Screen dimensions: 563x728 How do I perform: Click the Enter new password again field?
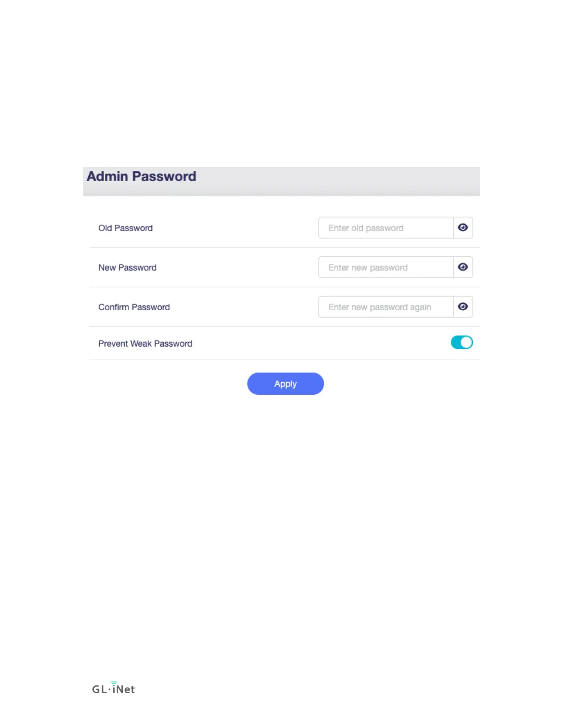click(x=386, y=307)
